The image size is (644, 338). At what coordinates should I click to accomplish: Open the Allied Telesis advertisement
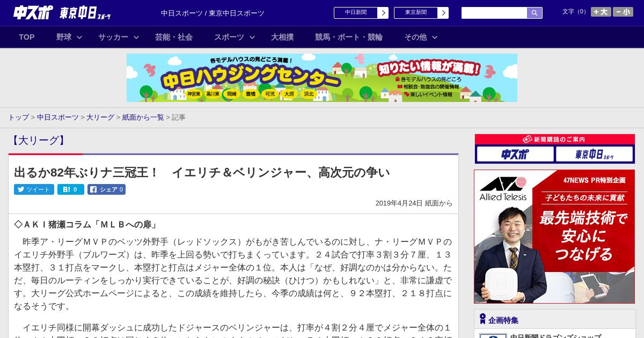coord(554,237)
